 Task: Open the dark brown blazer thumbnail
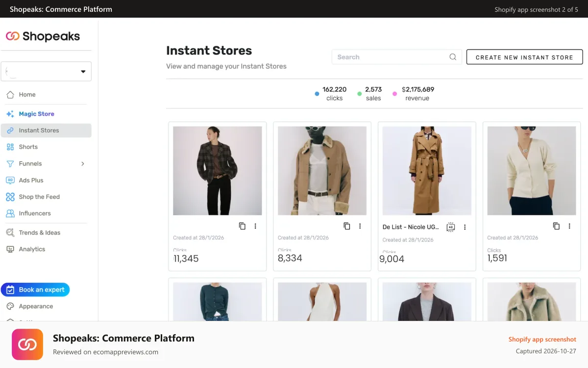click(427, 302)
